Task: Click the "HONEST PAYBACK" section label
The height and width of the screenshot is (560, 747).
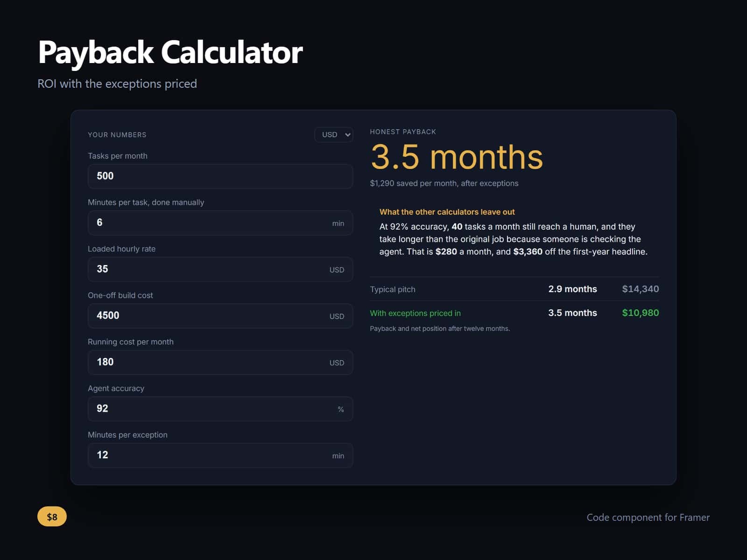Action: [403, 132]
